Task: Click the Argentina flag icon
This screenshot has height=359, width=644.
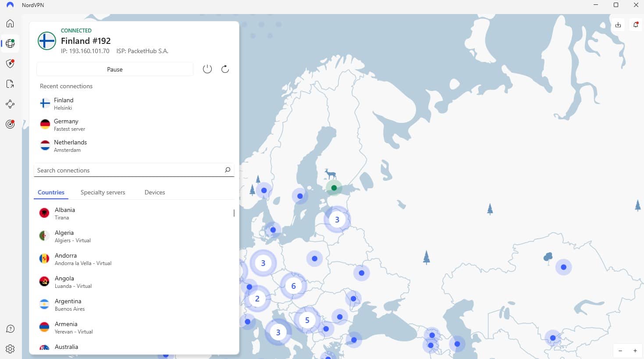Action: pyautogui.click(x=44, y=305)
